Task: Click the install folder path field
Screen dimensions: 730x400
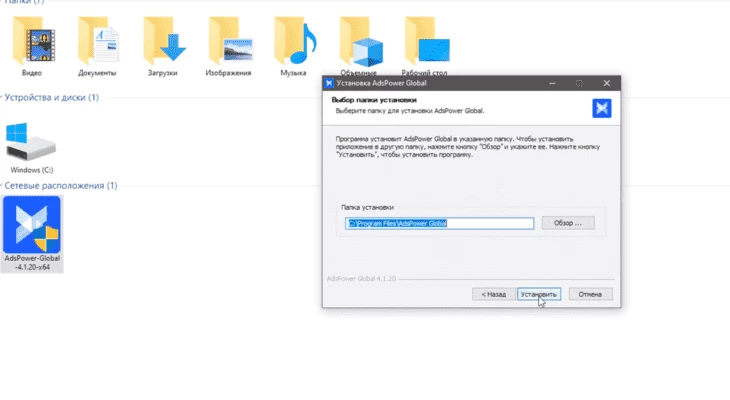Action: [439, 224]
